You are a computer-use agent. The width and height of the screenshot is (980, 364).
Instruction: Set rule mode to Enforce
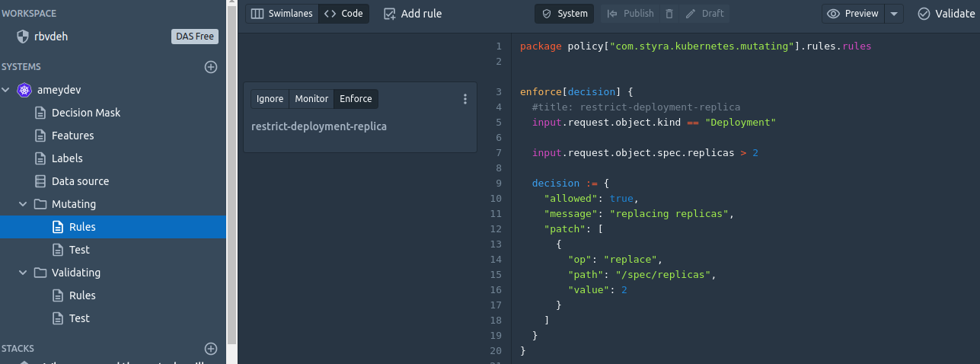[x=356, y=99]
